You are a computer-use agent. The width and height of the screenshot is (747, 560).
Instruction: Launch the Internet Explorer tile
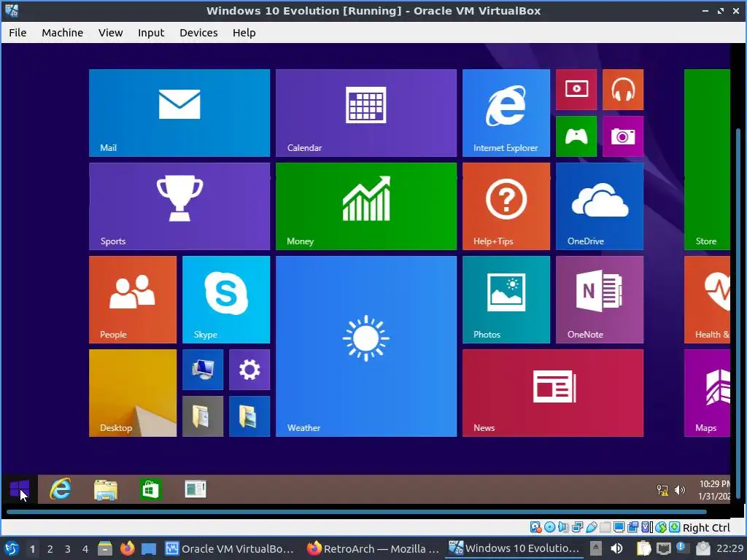click(x=506, y=113)
